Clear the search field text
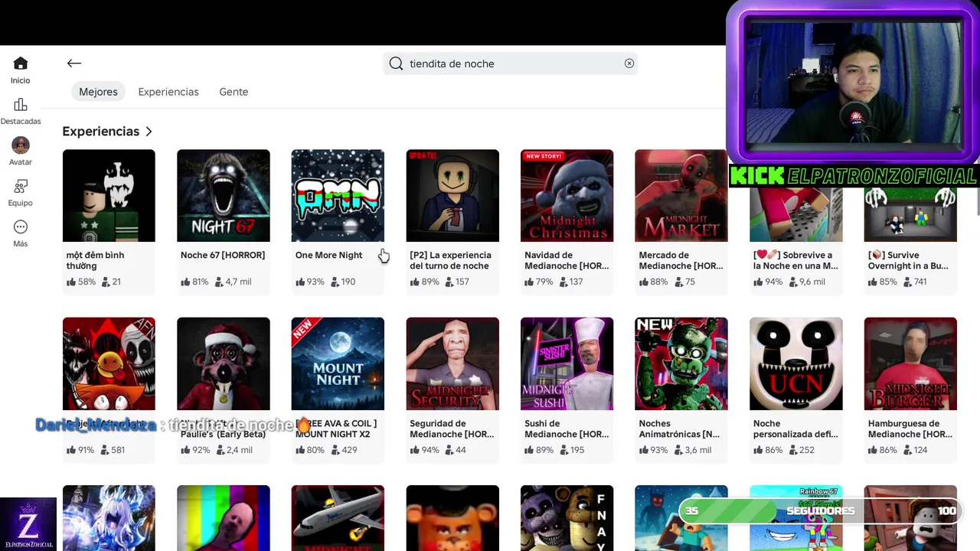The width and height of the screenshot is (980, 551). tap(629, 64)
